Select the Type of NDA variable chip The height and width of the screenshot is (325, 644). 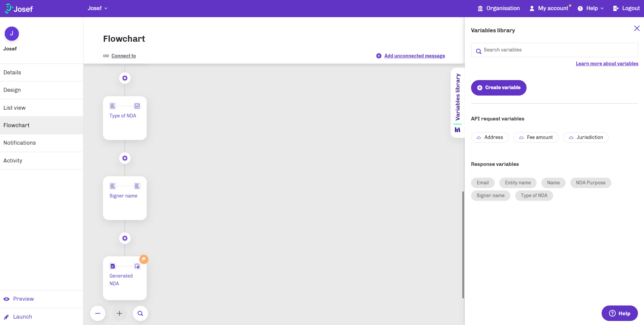coord(534,195)
